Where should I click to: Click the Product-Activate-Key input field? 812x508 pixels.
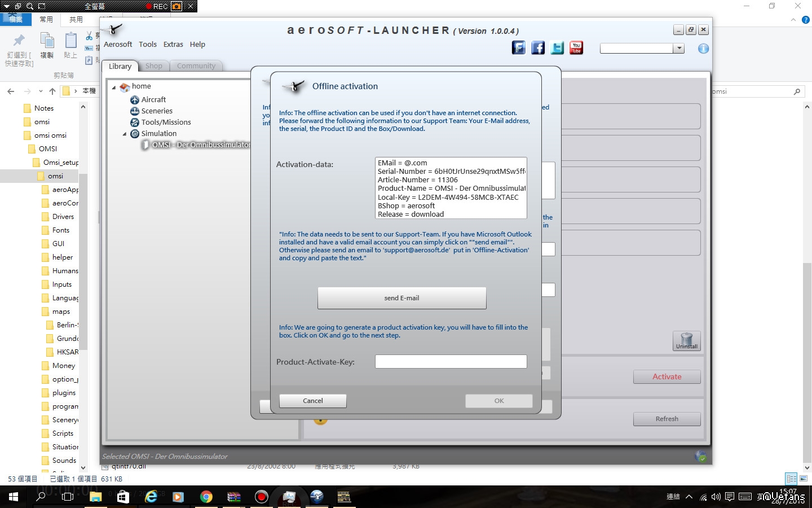click(x=451, y=362)
